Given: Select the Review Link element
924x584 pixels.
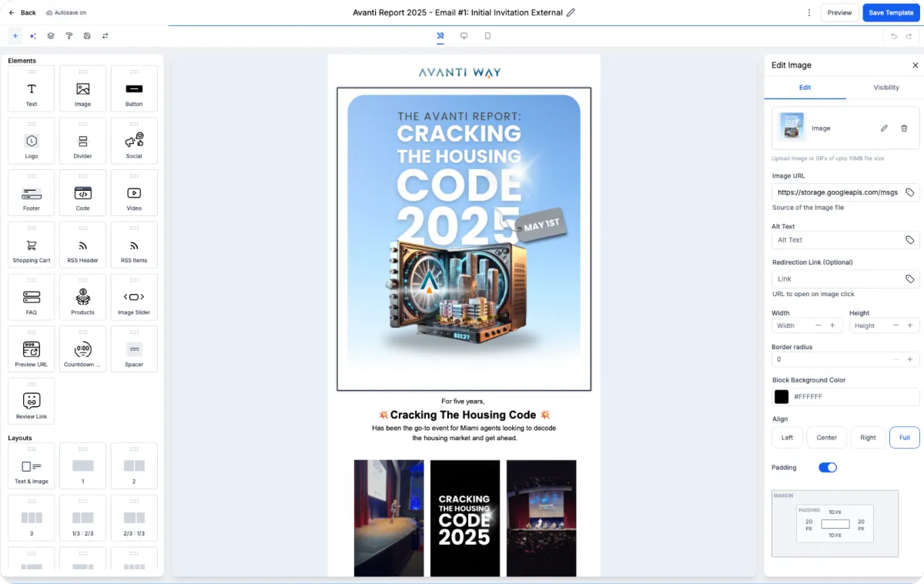Looking at the screenshot, I should click(x=32, y=402).
